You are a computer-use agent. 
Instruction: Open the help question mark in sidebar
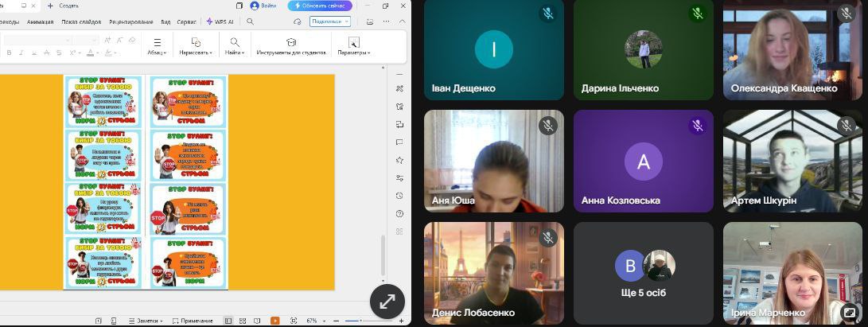[399, 214]
